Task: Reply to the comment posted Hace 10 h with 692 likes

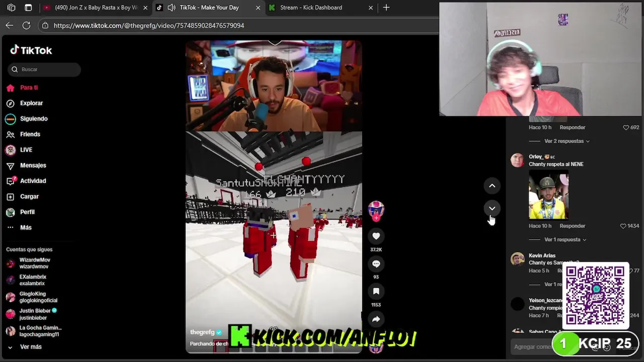Action: click(x=573, y=128)
